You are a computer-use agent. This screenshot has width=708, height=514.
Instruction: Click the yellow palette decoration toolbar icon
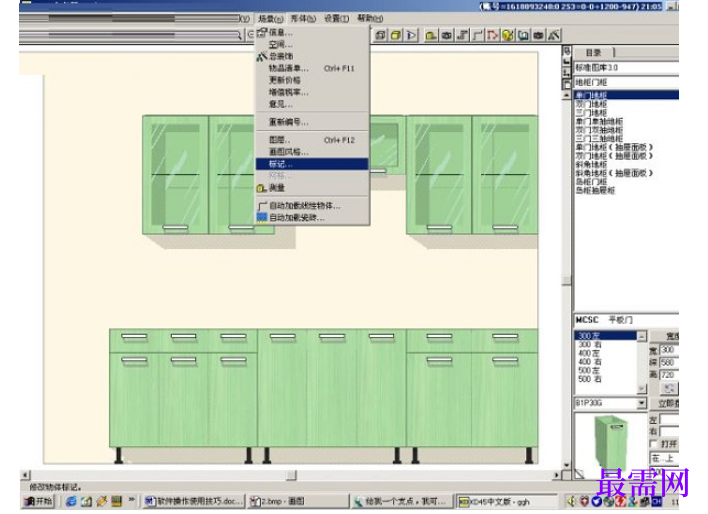tap(508, 35)
